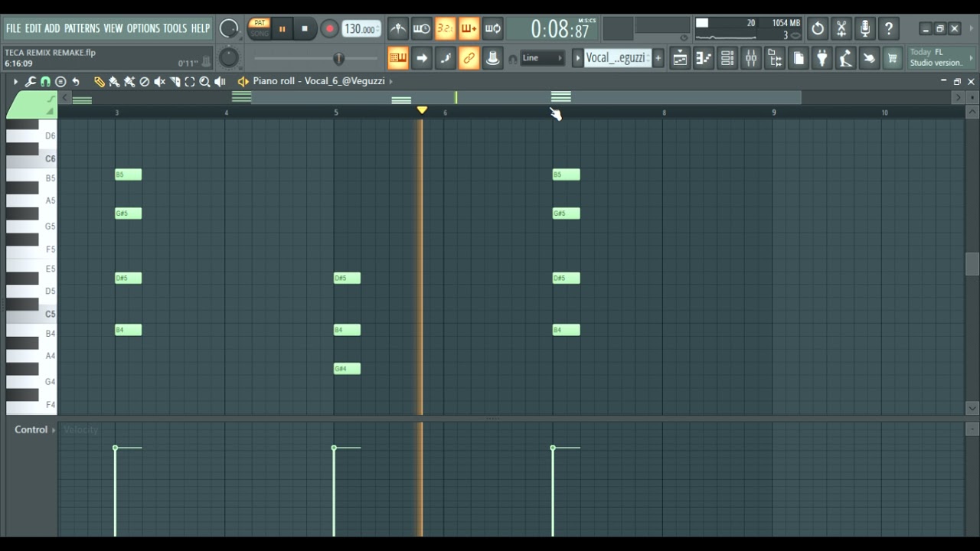Image resolution: width=980 pixels, height=551 pixels.
Task: Add new pattern with plus button
Action: [x=658, y=58]
